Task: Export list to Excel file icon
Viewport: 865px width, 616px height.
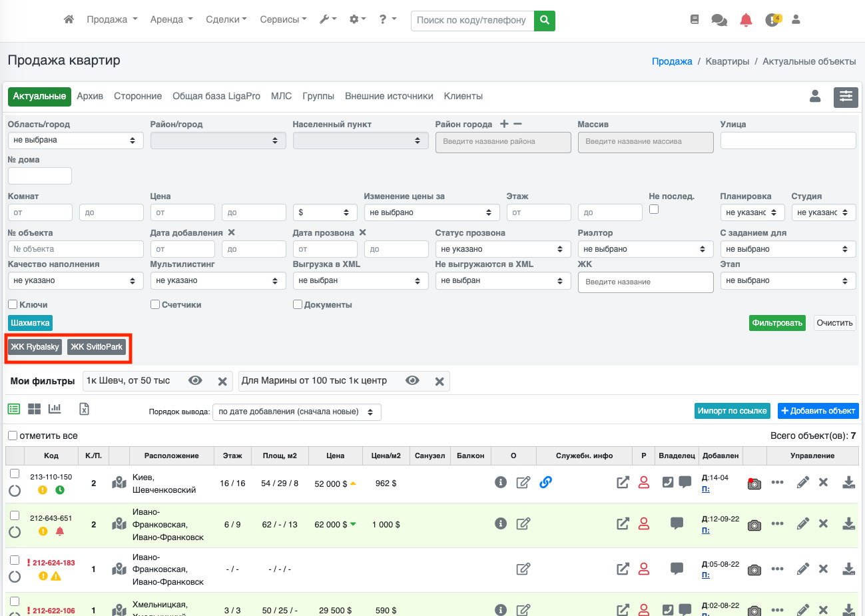Action: click(x=84, y=409)
